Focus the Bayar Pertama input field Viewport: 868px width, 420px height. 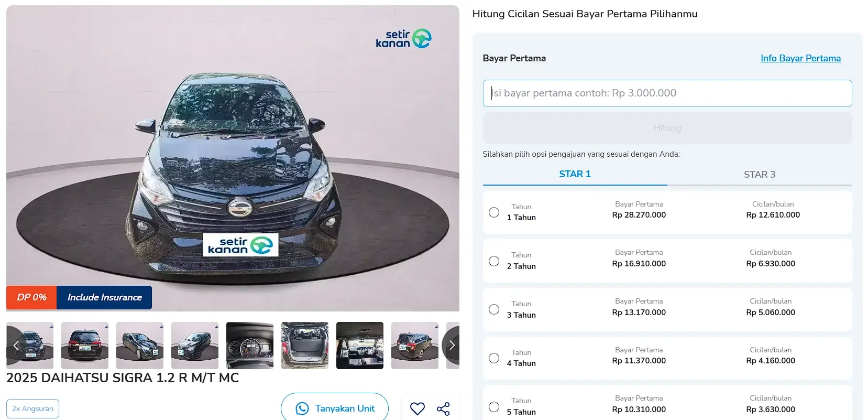667,93
